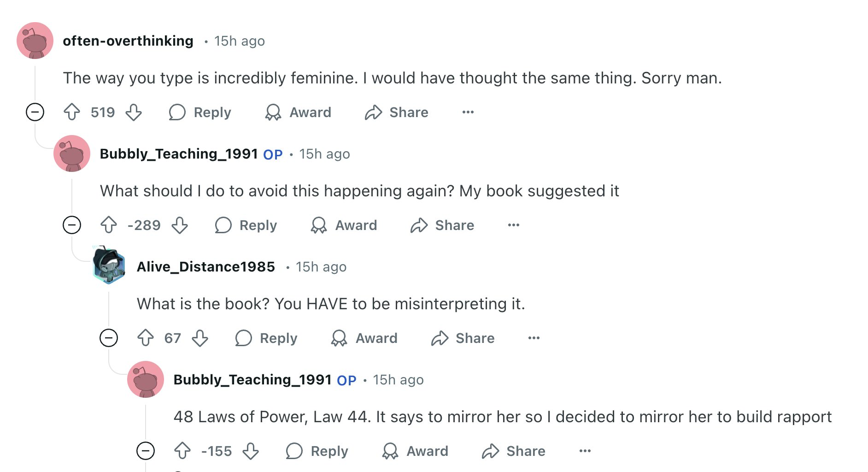Click often-overthinking's avatar image
This screenshot has height=472, width=868.
point(35,41)
